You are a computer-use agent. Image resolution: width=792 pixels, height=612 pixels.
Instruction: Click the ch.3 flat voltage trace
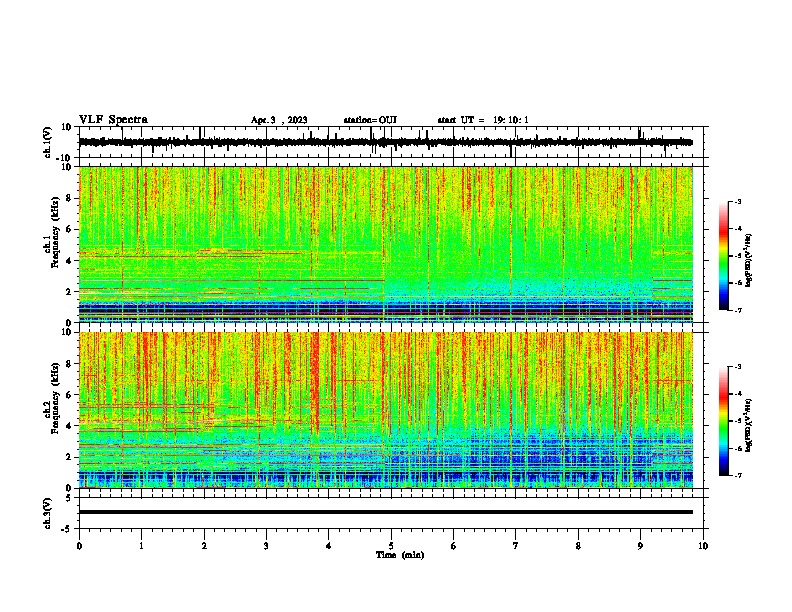385,512
